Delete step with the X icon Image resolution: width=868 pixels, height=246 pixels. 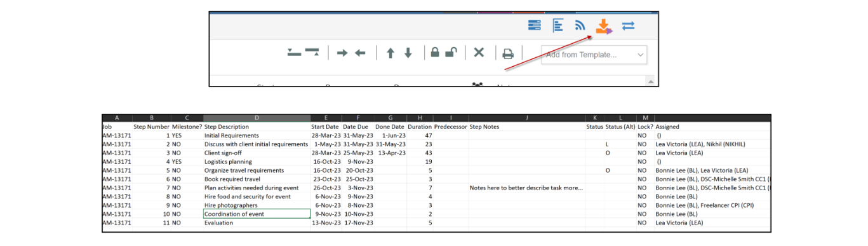pos(479,53)
